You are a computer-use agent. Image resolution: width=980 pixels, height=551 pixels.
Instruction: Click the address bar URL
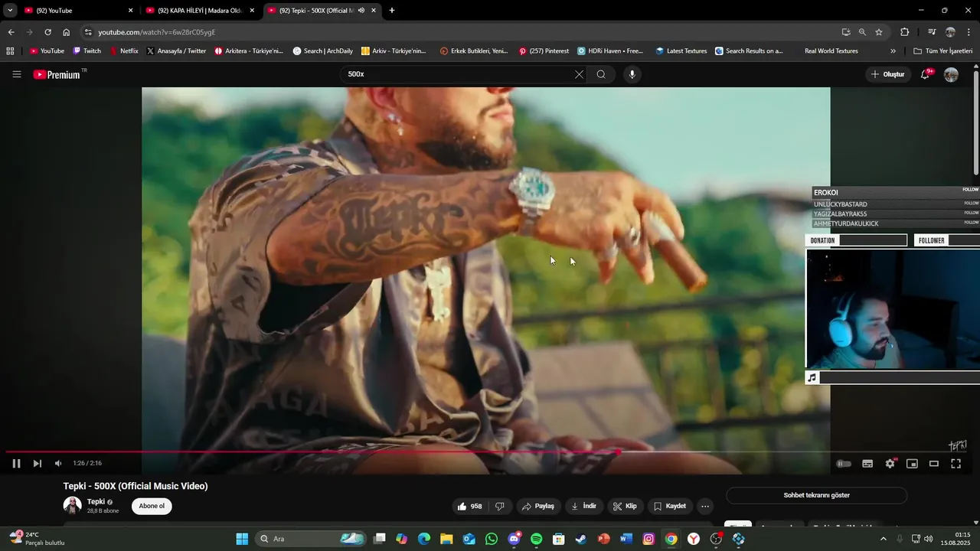157,32
